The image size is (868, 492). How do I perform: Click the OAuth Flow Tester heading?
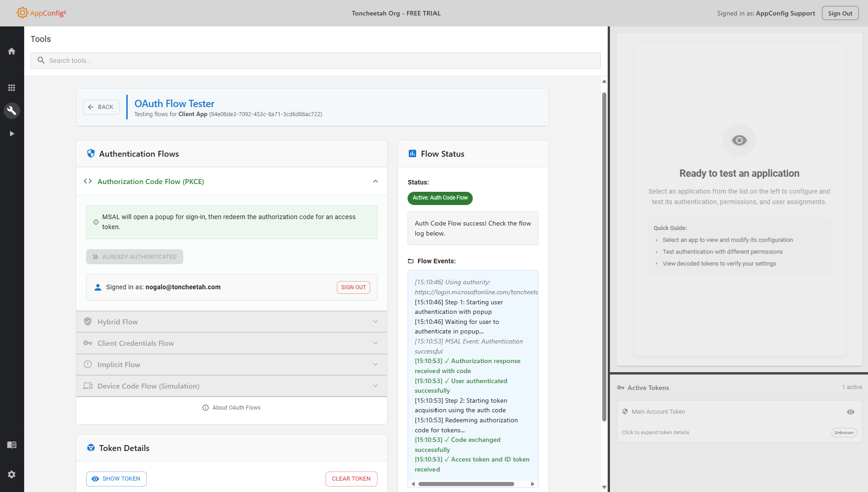[x=174, y=103]
